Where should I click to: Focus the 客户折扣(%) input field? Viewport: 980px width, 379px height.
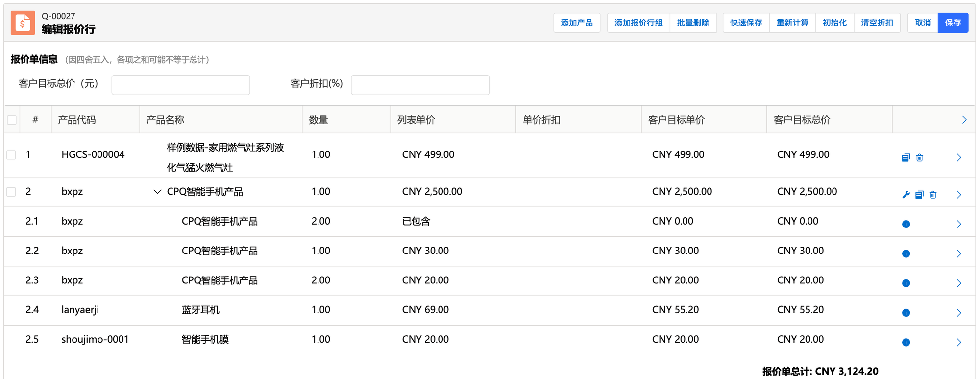pyautogui.click(x=420, y=85)
